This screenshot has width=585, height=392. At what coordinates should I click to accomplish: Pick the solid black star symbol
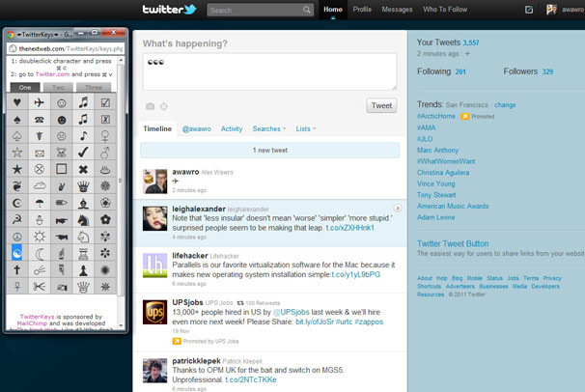17,169
